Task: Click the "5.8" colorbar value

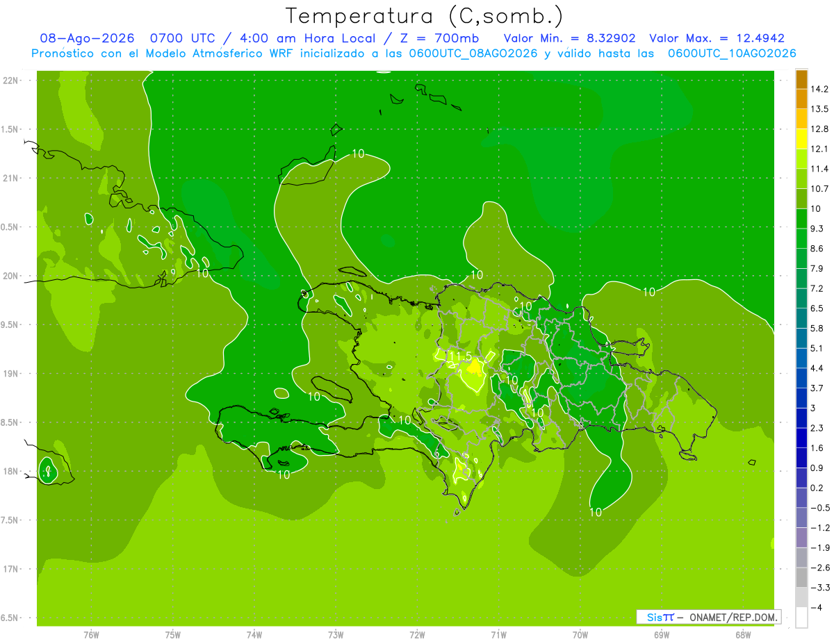Action: coord(818,328)
